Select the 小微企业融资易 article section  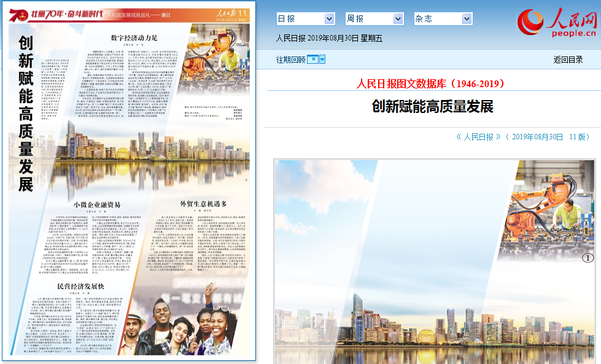pyautogui.click(x=97, y=203)
